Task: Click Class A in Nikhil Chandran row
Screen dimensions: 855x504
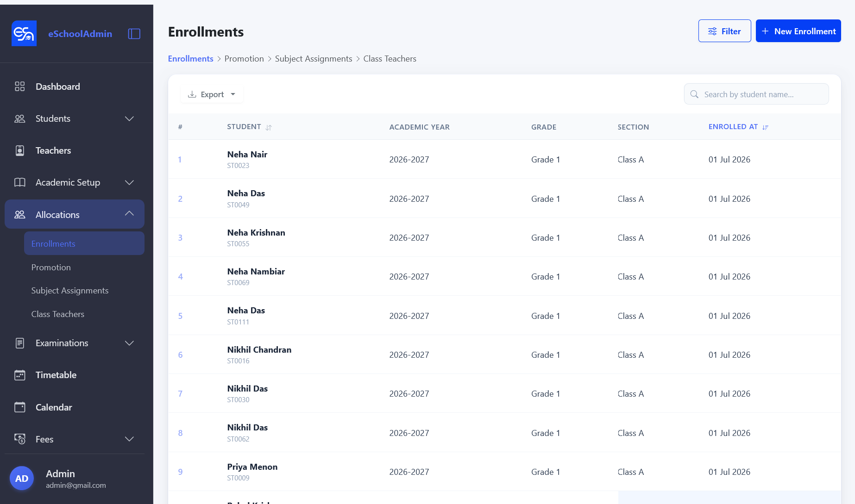Action: tap(630, 355)
